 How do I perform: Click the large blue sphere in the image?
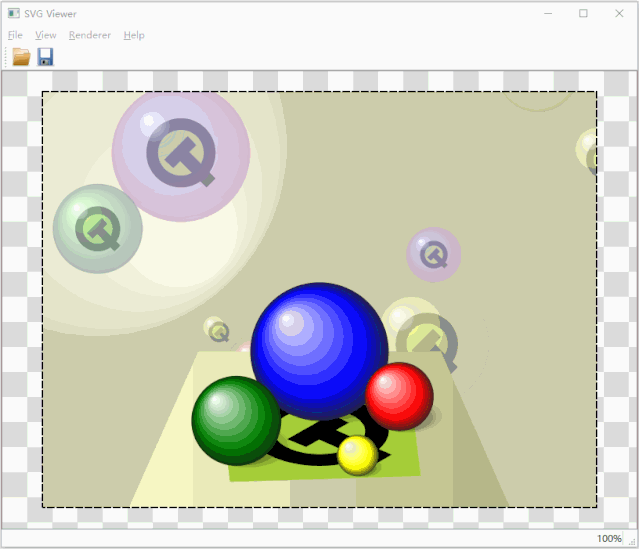(320, 351)
